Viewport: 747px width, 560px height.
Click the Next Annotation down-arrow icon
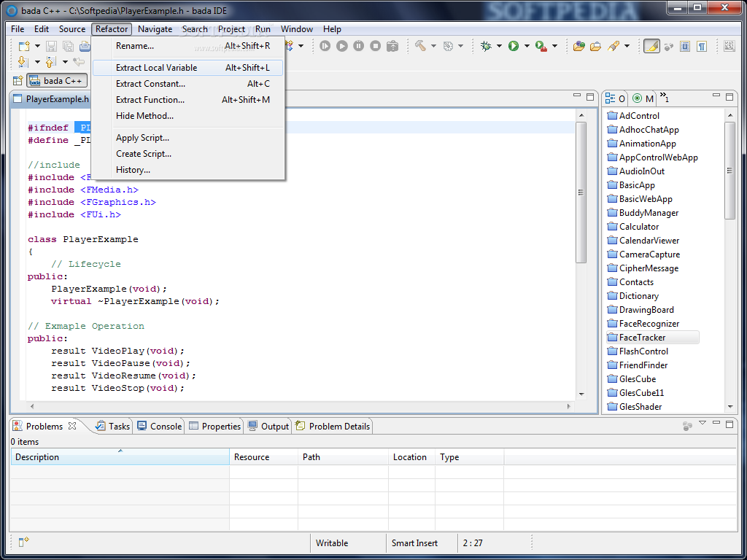point(23,62)
